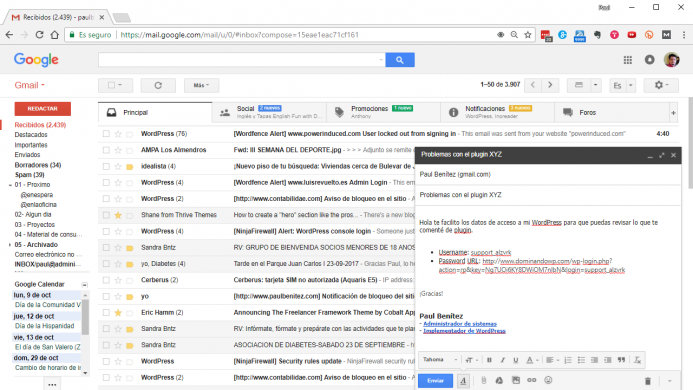Remove formatting in compose toolbar
This screenshot has width=693, height=390.
point(637,360)
